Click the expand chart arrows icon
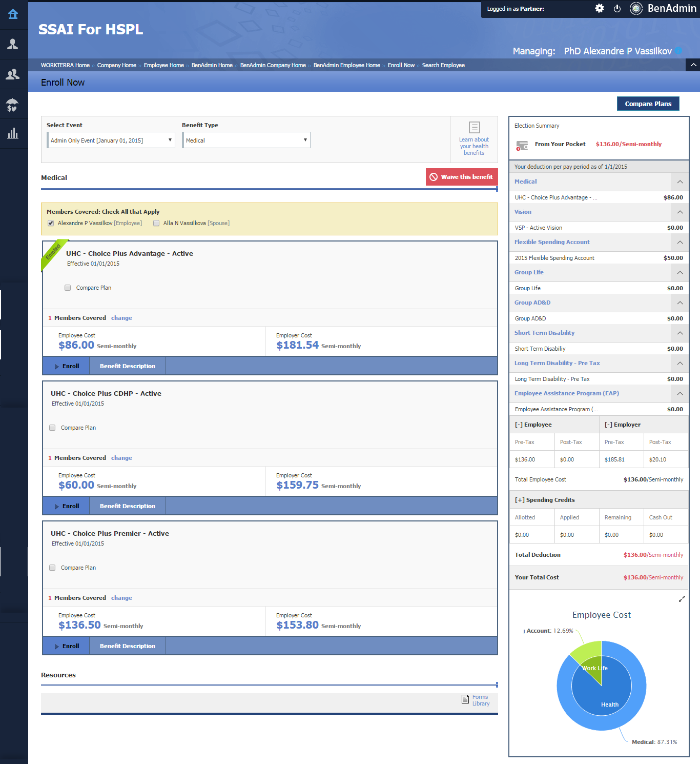This screenshot has height=765, width=700. [682, 599]
